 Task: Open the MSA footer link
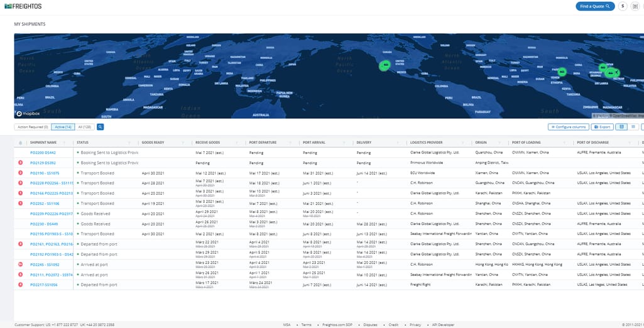287,325
